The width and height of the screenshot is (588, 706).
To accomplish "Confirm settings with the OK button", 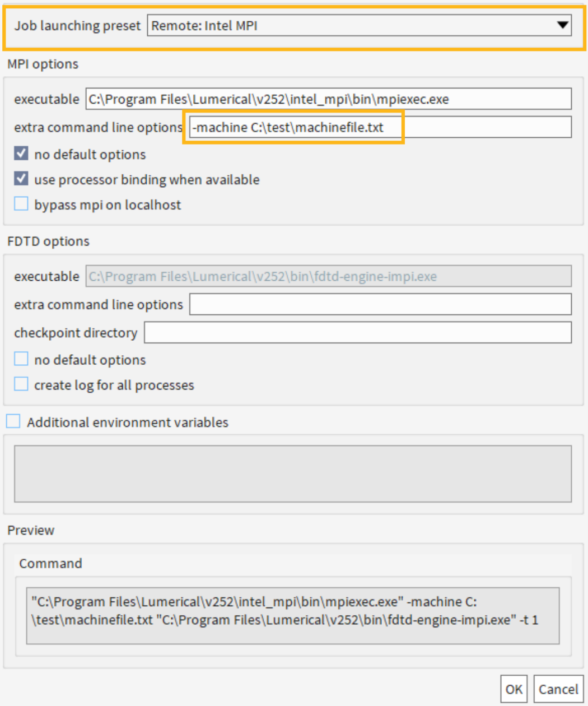I will [x=514, y=689].
